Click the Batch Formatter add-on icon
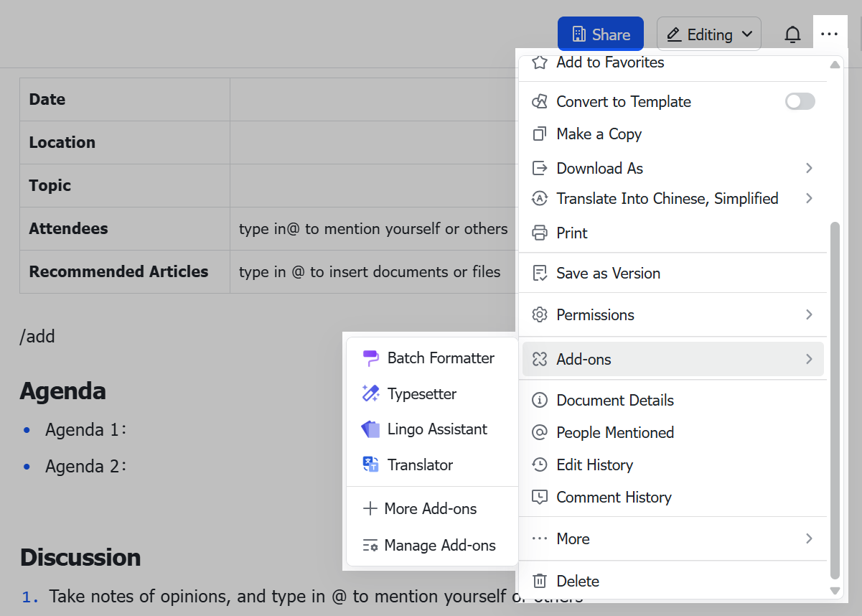The image size is (862, 616). pos(370,358)
